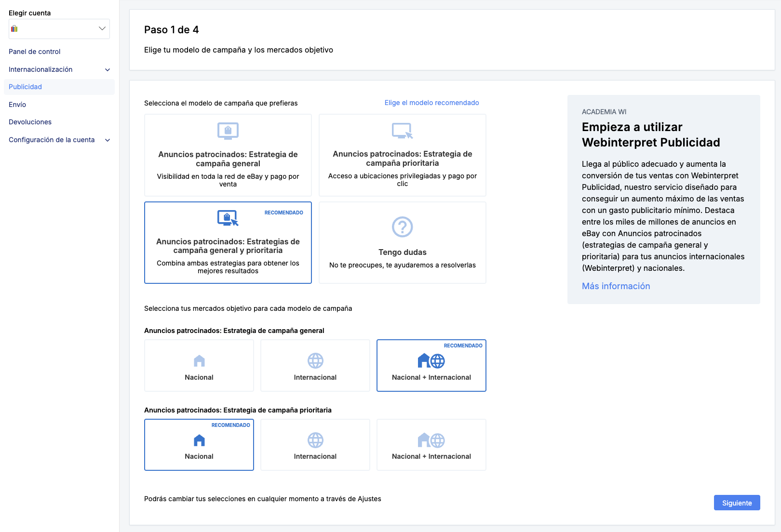Select Nacional + Internacional for general campaign
781x532 pixels.
click(431, 366)
